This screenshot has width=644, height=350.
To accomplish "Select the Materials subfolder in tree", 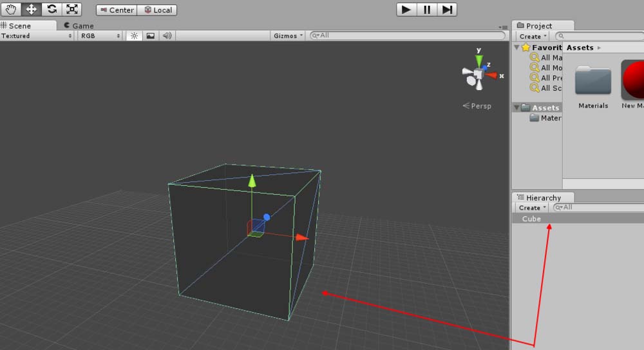I will (x=545, y=118).
